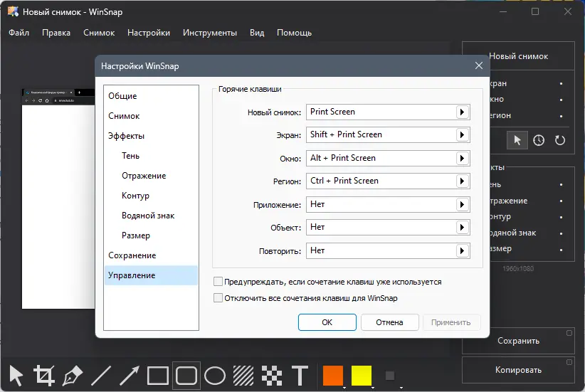585x392 pixels.
Task: Open arrow menu for 'Регион' hotkey
Action: point(462,181)
